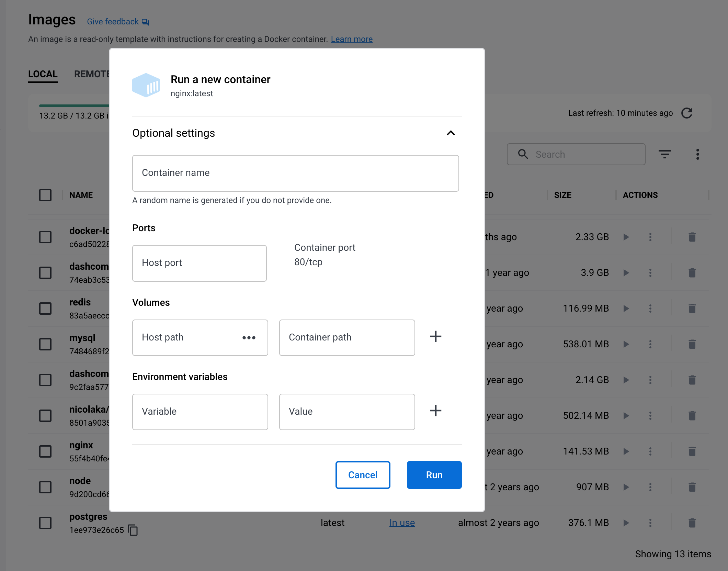Delete the 502.14 MB image

pos(692,416)
